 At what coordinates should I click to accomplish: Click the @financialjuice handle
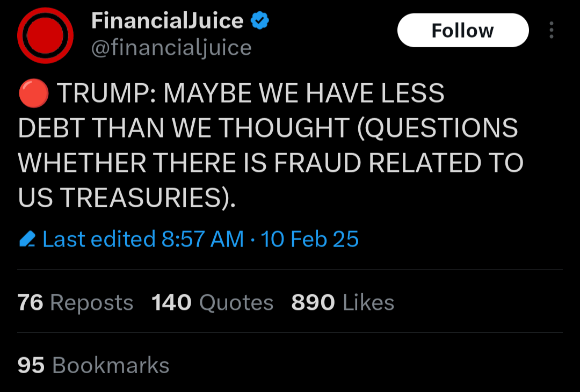point(171,48)
